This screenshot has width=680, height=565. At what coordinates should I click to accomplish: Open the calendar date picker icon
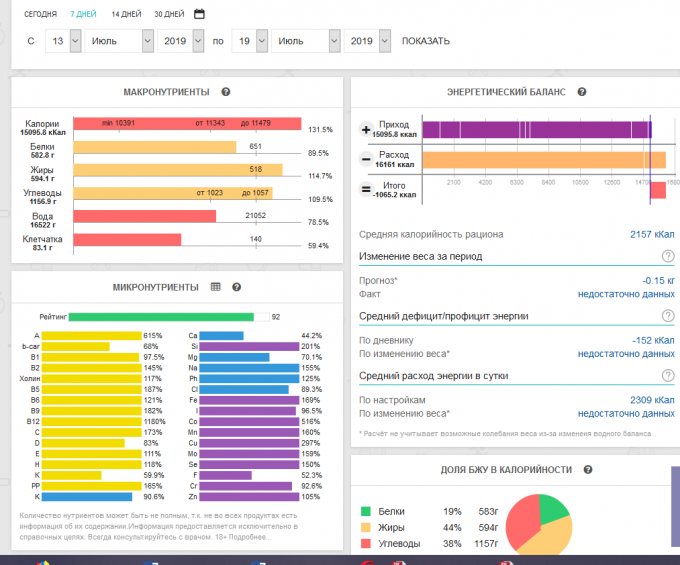coord(199,14)
